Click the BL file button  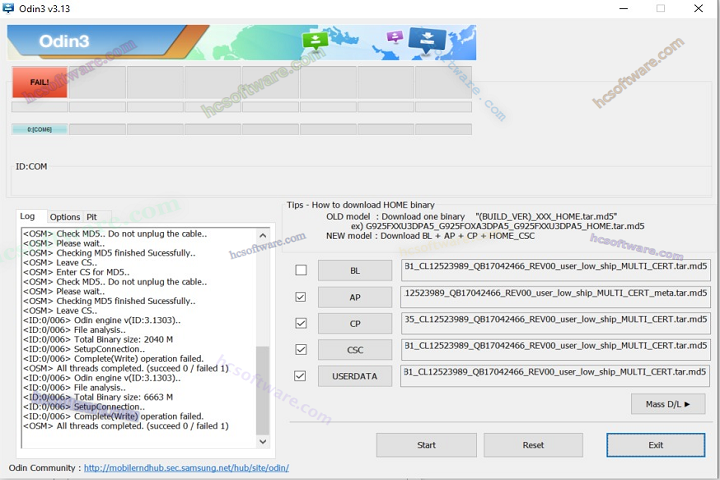point(355,271)
